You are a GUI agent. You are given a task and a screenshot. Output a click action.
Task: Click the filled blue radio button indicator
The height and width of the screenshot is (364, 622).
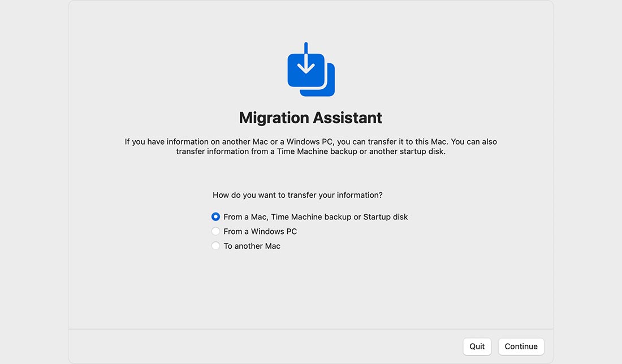[215, 216]
